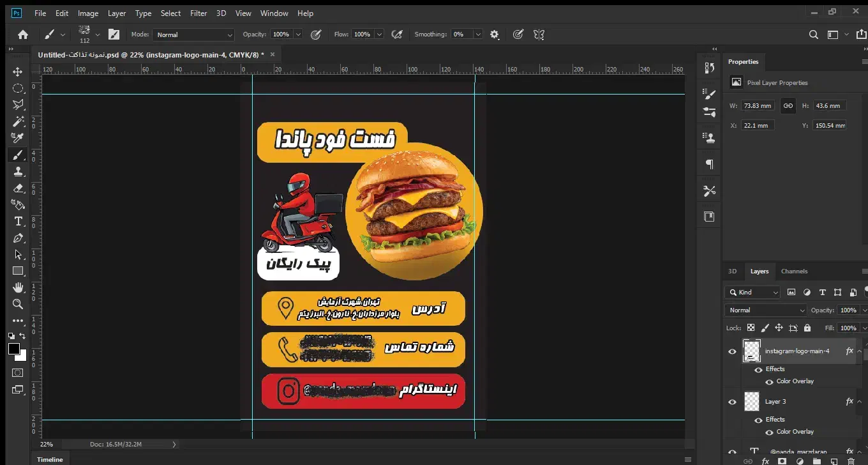Choose the Horizontal Type tool

[18, 221]
